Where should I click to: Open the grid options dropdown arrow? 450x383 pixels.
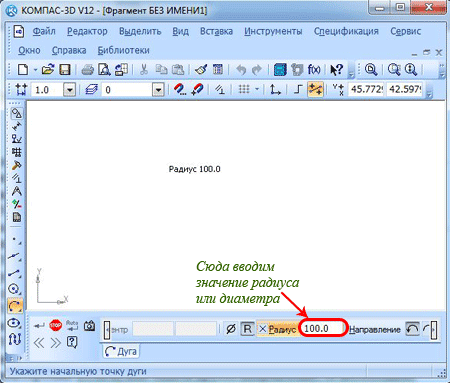[257, 89]
